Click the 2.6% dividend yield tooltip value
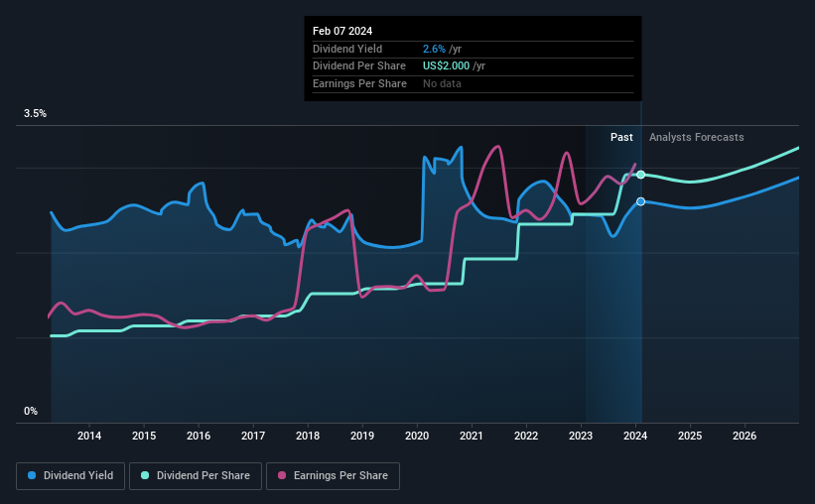Viewport: 815px width, 504px height. coord(434,49)
